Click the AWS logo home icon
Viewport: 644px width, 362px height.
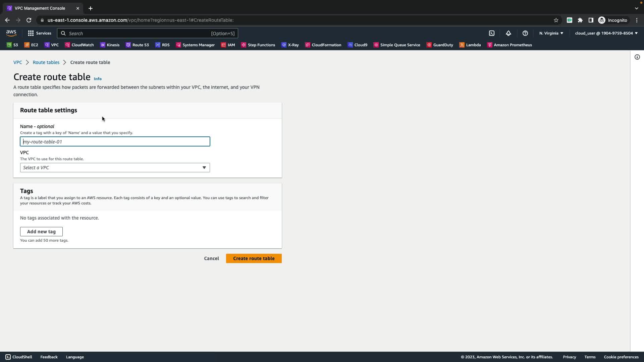[x=11, y=33]
